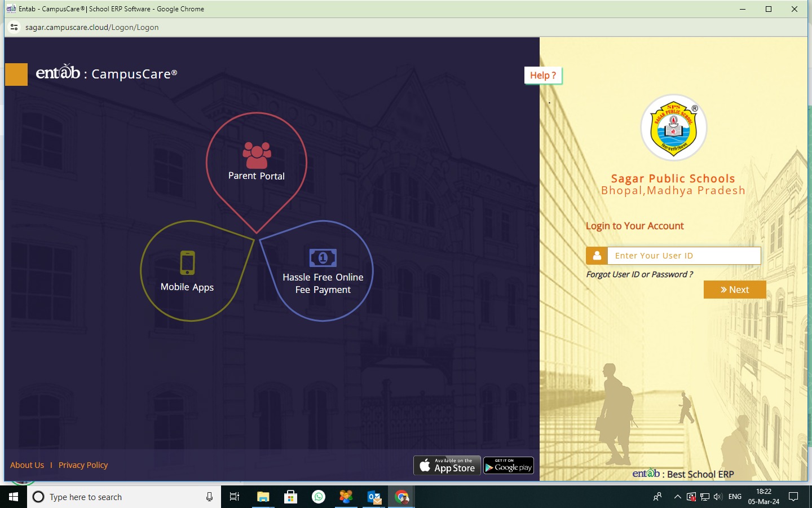Click the Help ? button
812x508 pixels.
pyautogui.click(x=543, y=75)
